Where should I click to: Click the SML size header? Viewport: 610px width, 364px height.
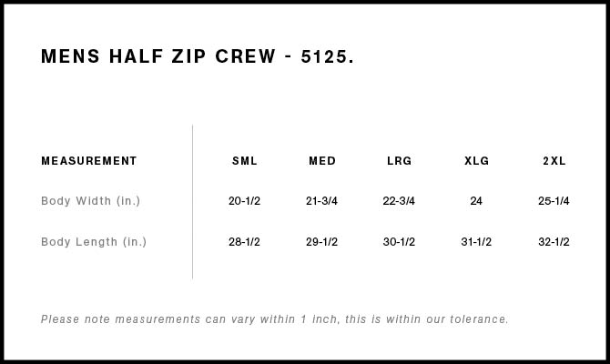point(245,161)
